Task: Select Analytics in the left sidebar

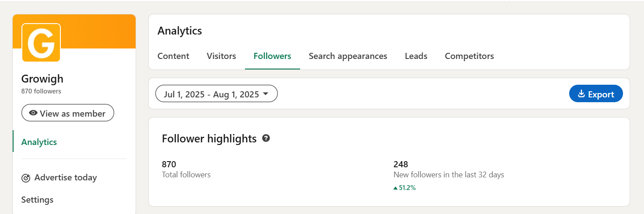Action: pyautogui.click(x=39, y=142)
